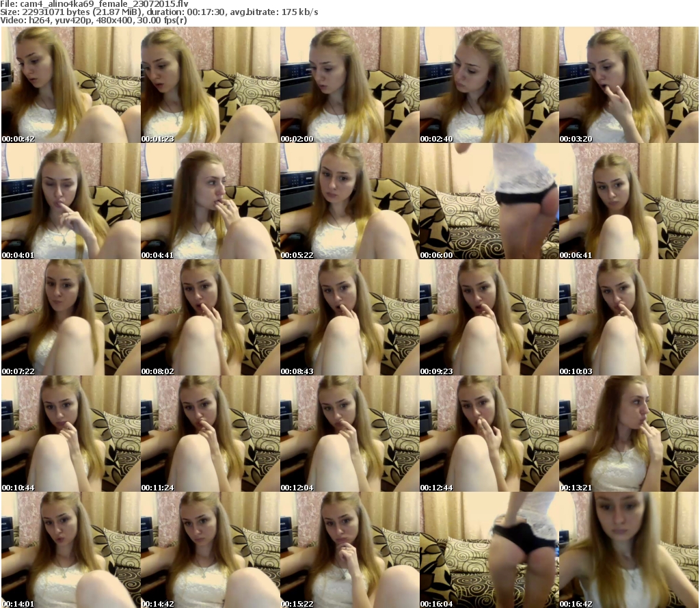700x608 pixels.
Task: Select the thumbnail stamped 00:14:01
Action: coord(71,550)
